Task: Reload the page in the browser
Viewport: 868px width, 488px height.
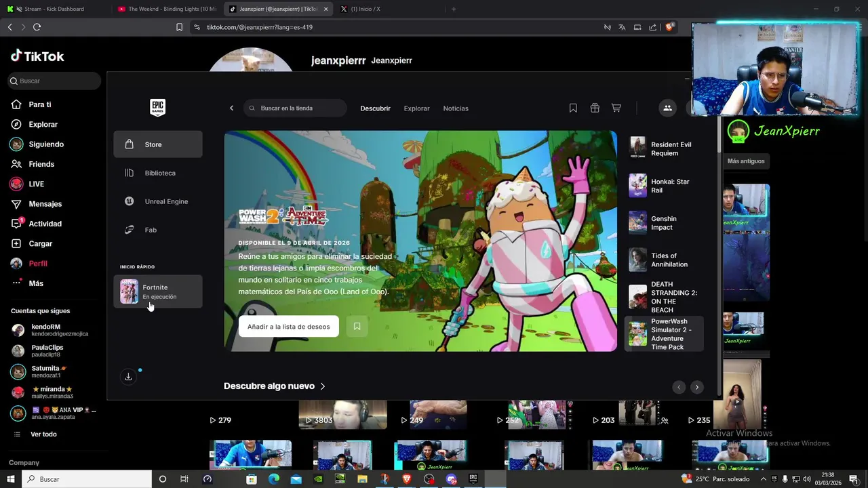Action: click(37, 27)
